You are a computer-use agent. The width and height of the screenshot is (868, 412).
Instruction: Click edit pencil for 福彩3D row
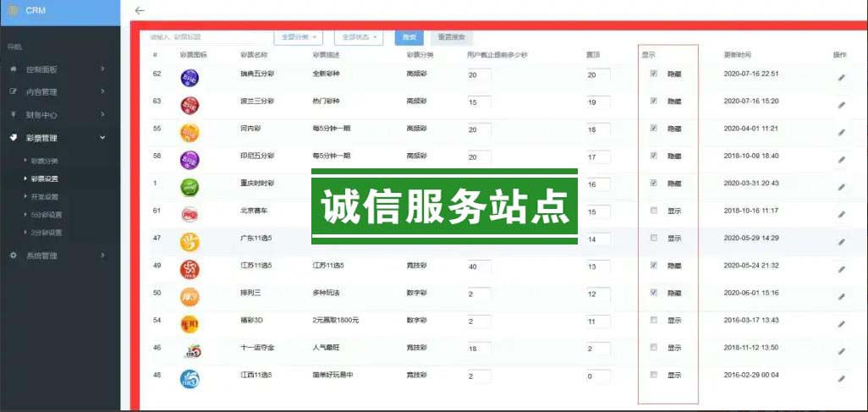pyautogui.click(x=841, y=324)
